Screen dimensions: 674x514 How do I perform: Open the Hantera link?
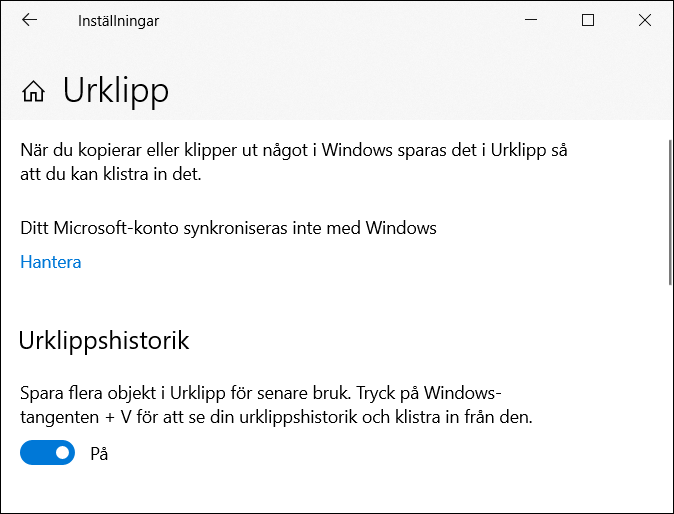click(50, 262)
